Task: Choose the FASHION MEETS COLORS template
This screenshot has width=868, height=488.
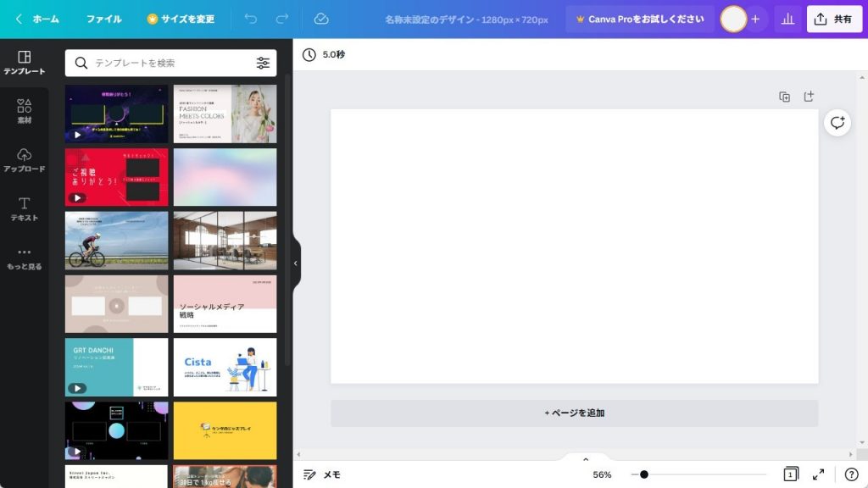Action: point(225,114)
